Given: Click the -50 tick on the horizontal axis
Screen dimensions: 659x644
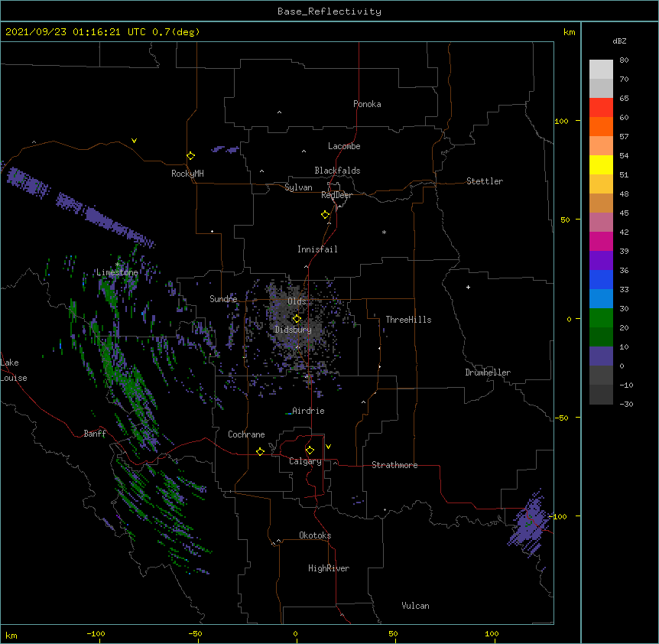Looking at the screenshot, I should tap(196, 634).
